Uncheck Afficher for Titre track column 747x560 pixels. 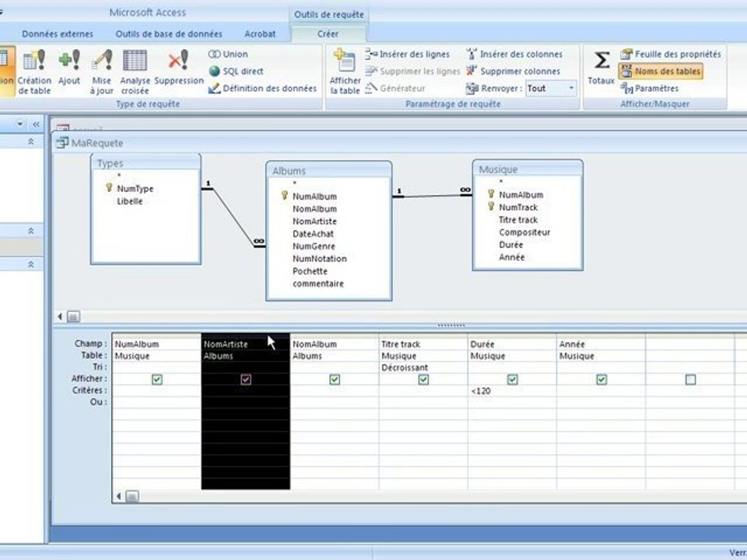click(423, 380)
